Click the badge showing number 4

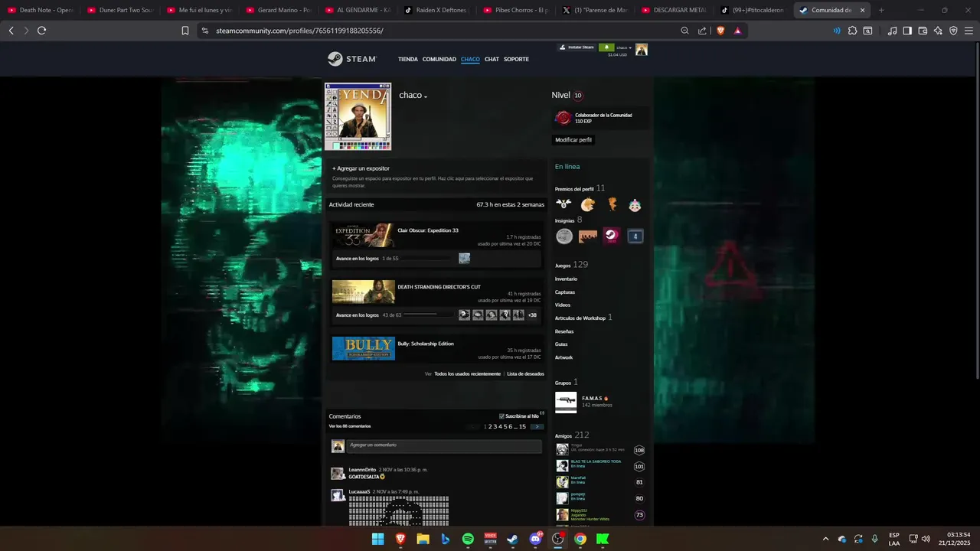coord(635,236)
